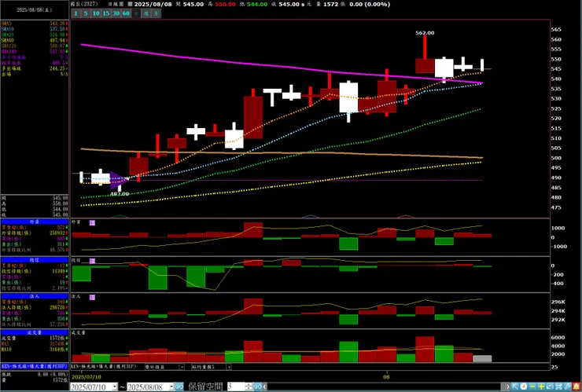582x392 pixels.
Task: Click the 保留空間 input field showing 3
Action: [237, 387]
